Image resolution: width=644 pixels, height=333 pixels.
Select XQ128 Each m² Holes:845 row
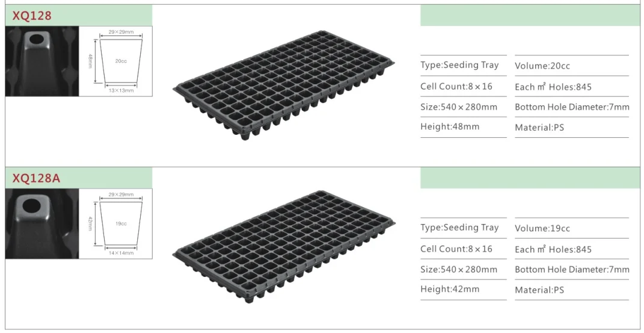(x=572, y=87)
